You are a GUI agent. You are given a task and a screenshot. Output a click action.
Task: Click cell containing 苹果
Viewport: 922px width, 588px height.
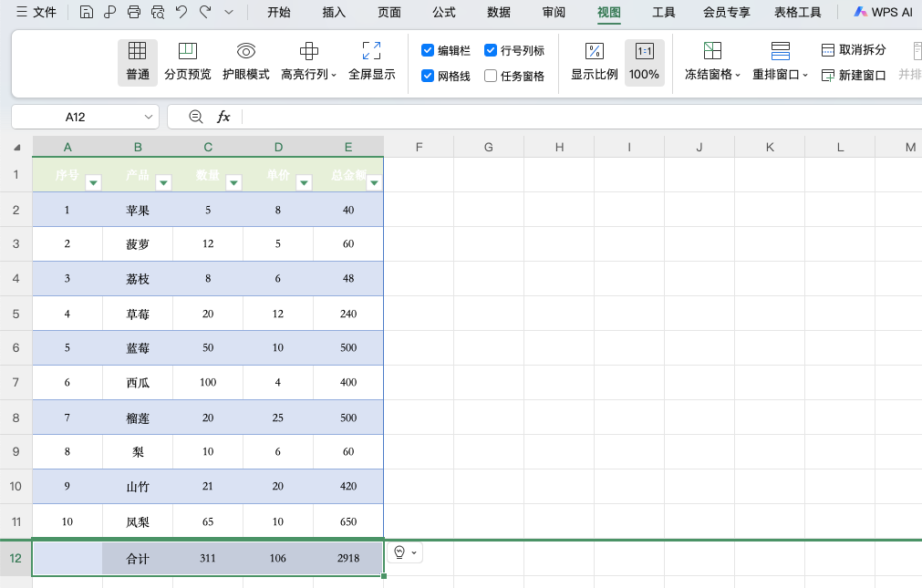point(138,210)
